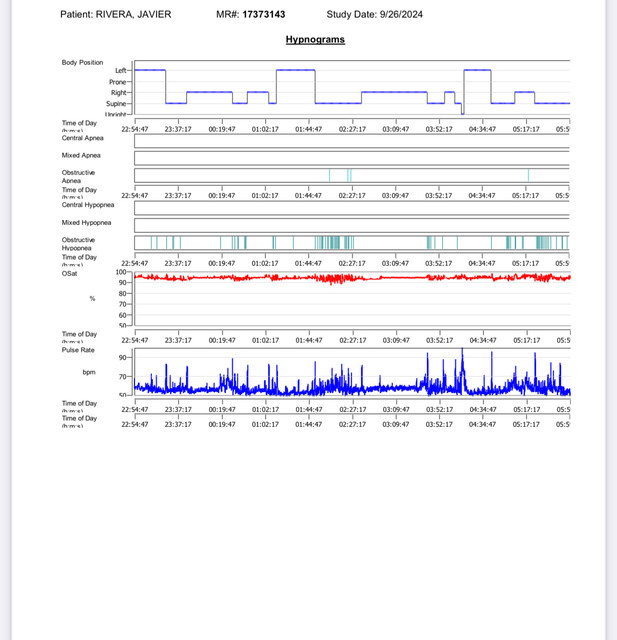617x640 pixels.
Task: Select the Mixed Apnea row label
Action: coord(81,155)
